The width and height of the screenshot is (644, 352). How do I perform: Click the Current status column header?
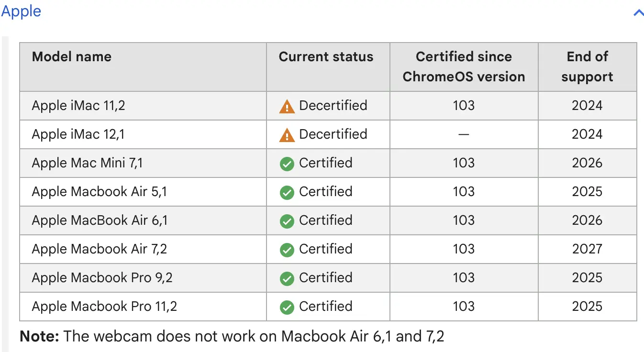pyautogui.click(x=326, y=57)
